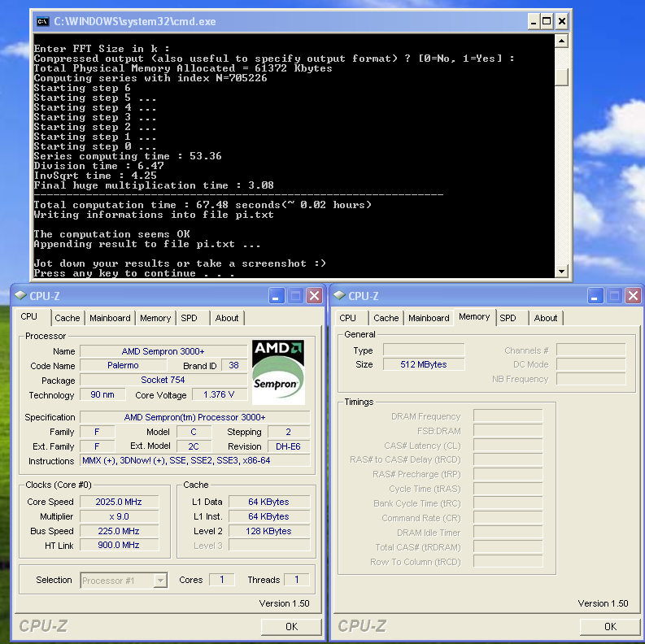
Task: Open Mainboard tab in right CPU-Z window
Action: (429, 318)
